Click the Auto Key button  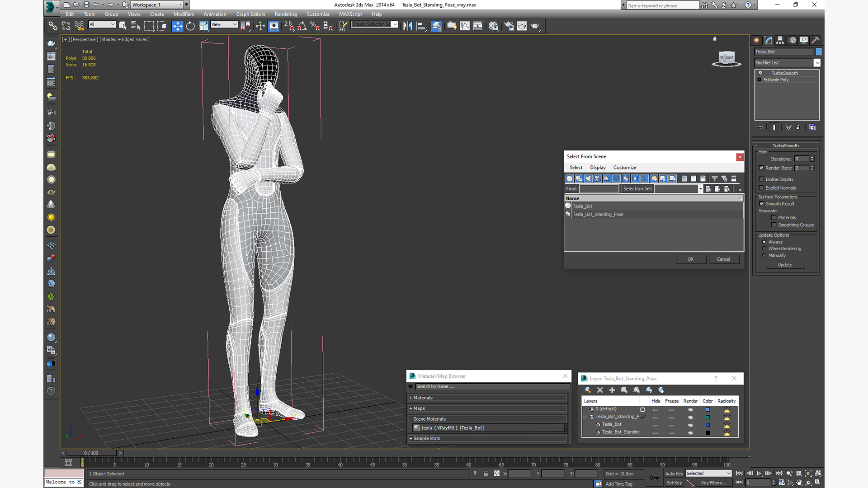click(x=674, y=474)
